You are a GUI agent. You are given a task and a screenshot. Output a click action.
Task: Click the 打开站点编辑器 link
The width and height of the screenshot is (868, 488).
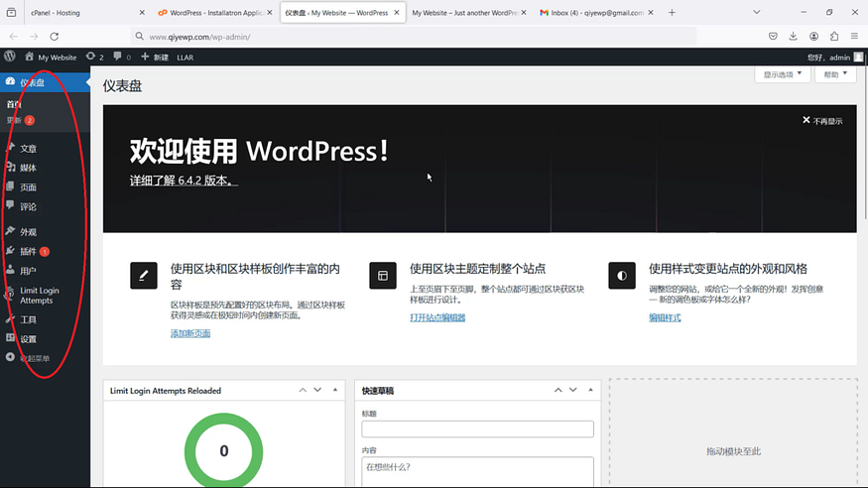tap(437, 317)
